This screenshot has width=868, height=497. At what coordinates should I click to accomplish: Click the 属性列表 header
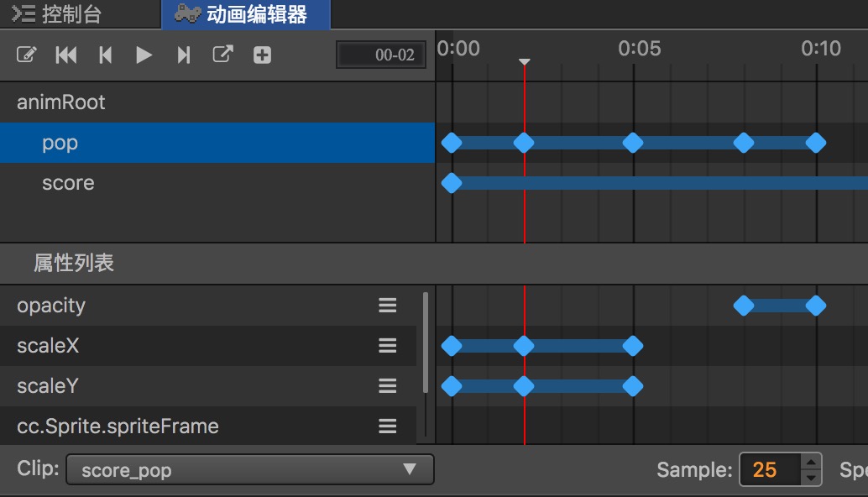(x=74, y=263)
